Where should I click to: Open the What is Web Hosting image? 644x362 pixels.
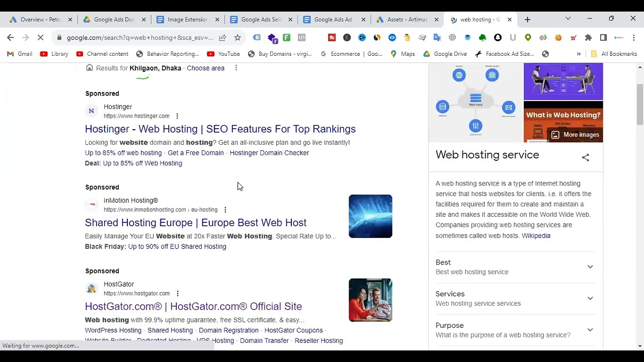tap(563, 122)
